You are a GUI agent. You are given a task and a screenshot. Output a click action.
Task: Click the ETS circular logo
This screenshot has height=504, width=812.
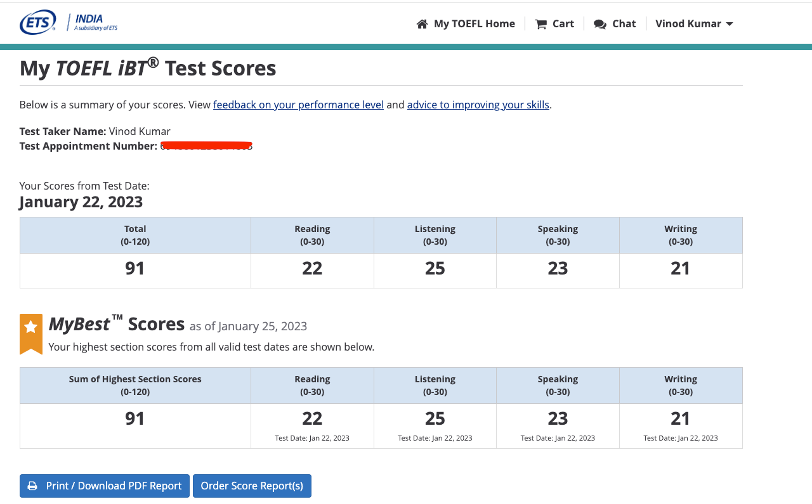37,21
